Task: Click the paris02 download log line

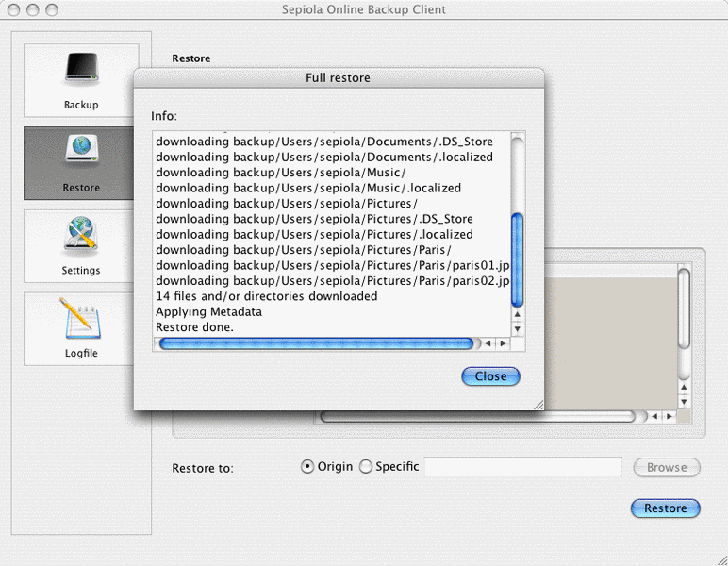Action: click(x=333, y=281)
